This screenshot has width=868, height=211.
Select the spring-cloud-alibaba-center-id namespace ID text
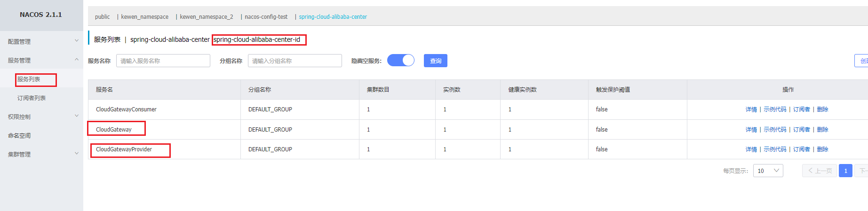coord(257,39)
